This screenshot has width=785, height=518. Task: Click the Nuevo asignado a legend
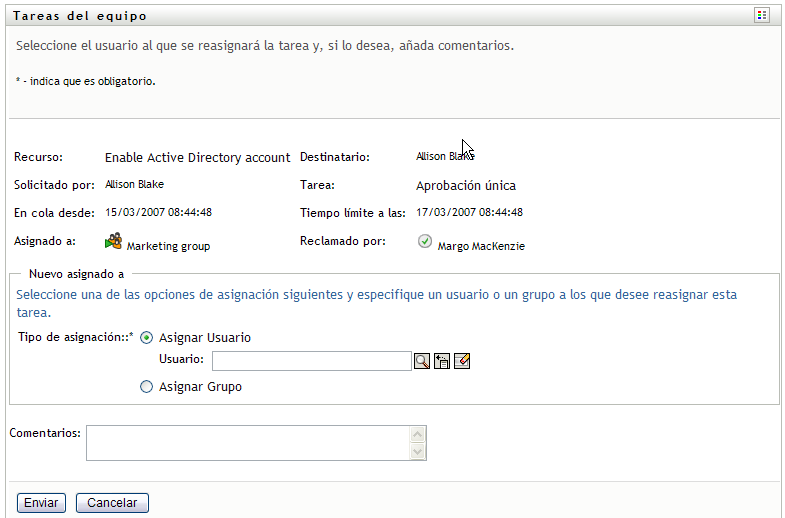(77, 274)
